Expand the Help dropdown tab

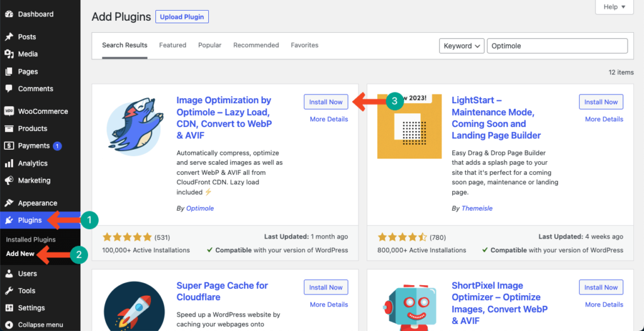(x=614, y=7)
